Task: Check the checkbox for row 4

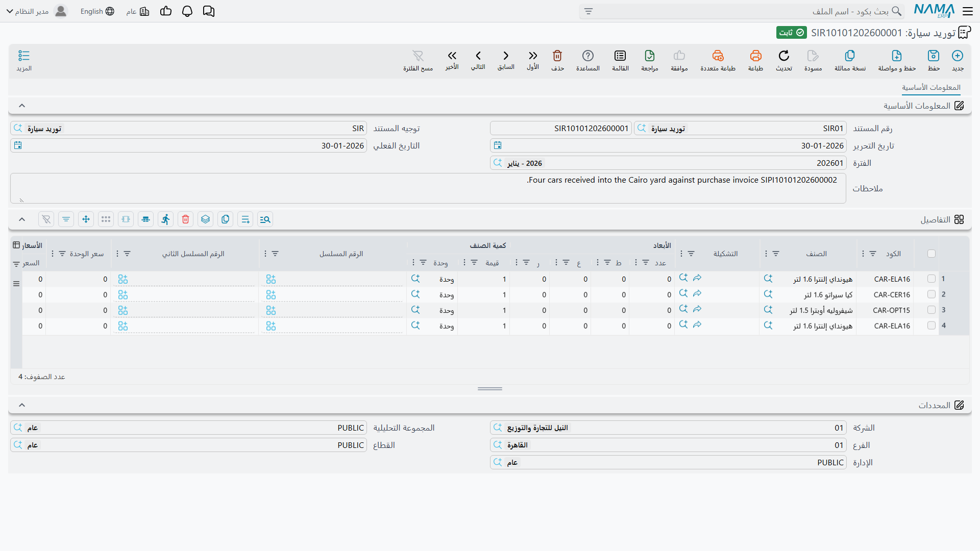Action: tap(932, 325)
